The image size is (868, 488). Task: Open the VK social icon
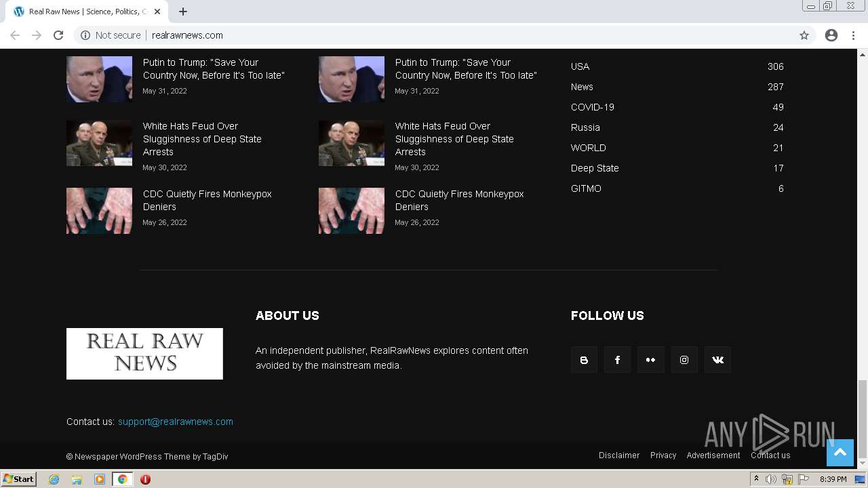717,360
